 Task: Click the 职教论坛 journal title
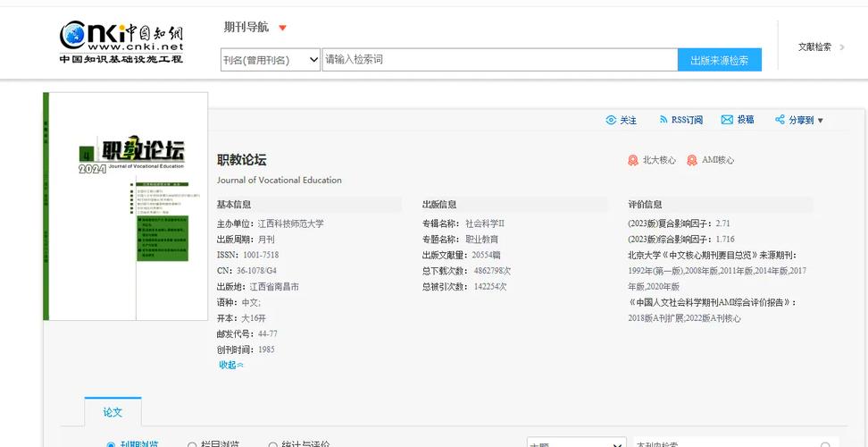(241, 160)
